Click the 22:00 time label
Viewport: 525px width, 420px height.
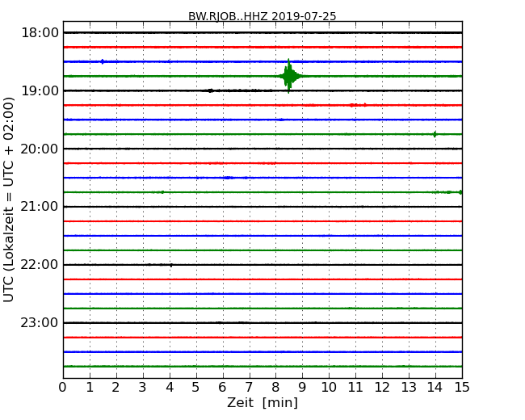pos(40,265)
